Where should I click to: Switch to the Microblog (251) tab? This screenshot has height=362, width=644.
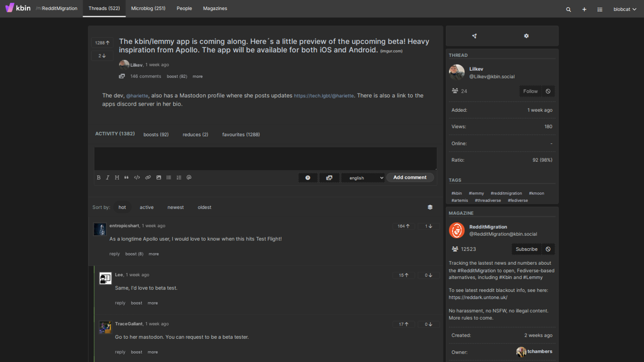click(x=148, y=9)
